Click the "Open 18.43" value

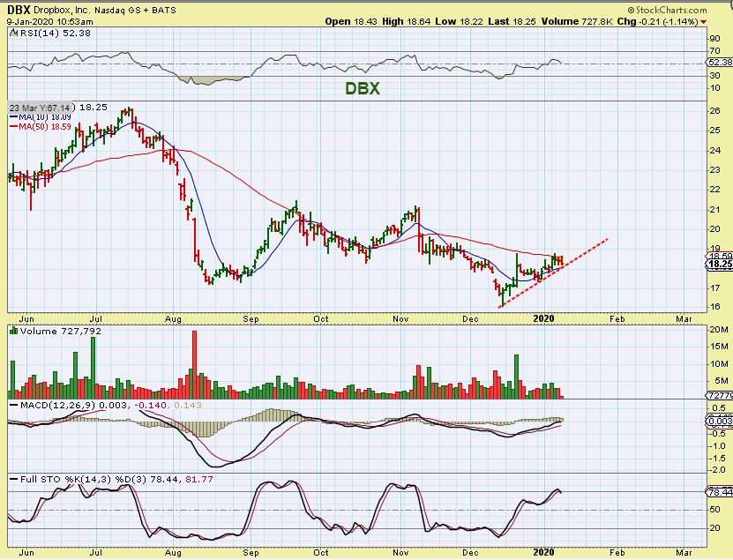[x=351, y=21]
